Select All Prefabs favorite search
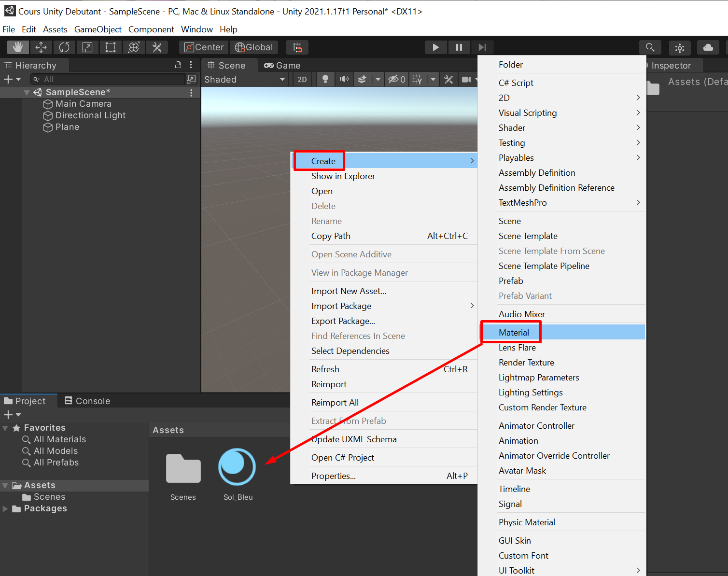The image size is (728, 576). [x=56, y=463]
